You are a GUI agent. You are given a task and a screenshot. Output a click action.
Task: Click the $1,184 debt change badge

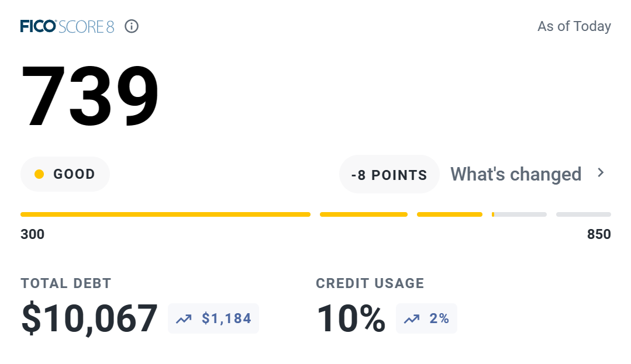click(x=213, y=318)
